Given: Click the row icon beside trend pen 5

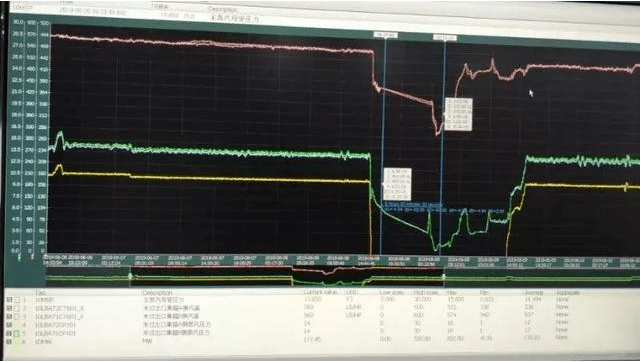Looking at the screenshot, I should 9,333.
